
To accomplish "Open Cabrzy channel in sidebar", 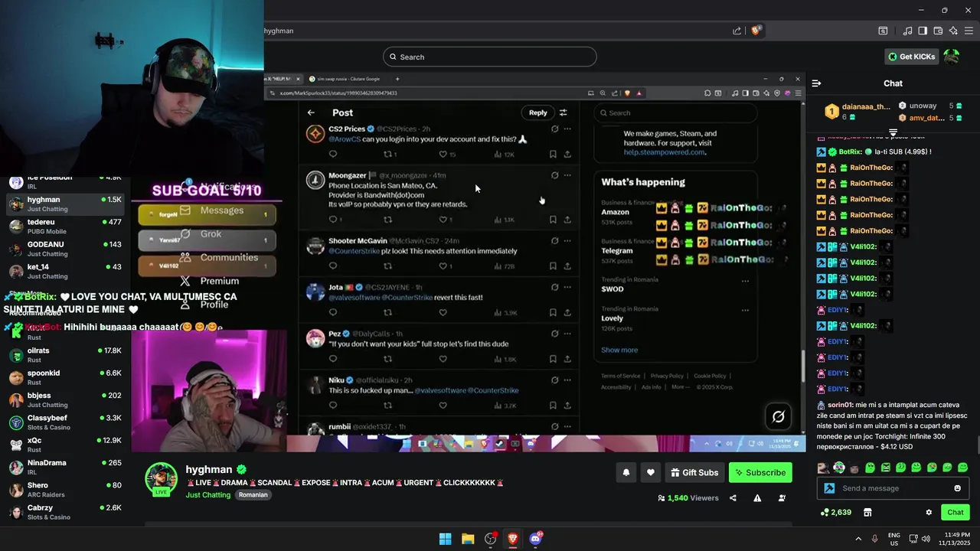I will [65, 512].
